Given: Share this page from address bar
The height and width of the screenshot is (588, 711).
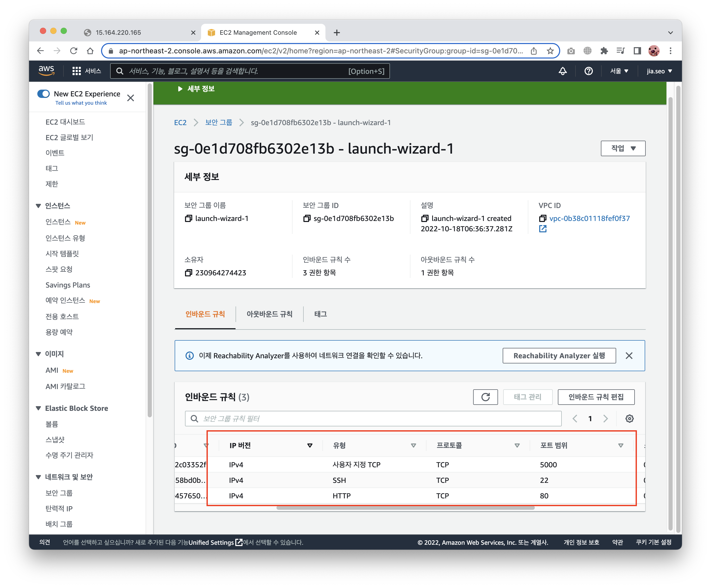Looking at the screenshot, I should [534, 51].
